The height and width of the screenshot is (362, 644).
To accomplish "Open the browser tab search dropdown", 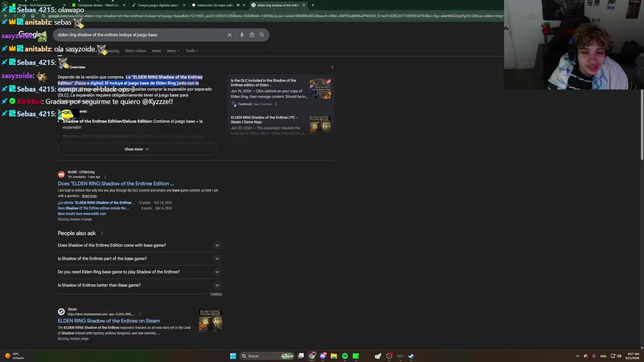I will coord(5,5).
